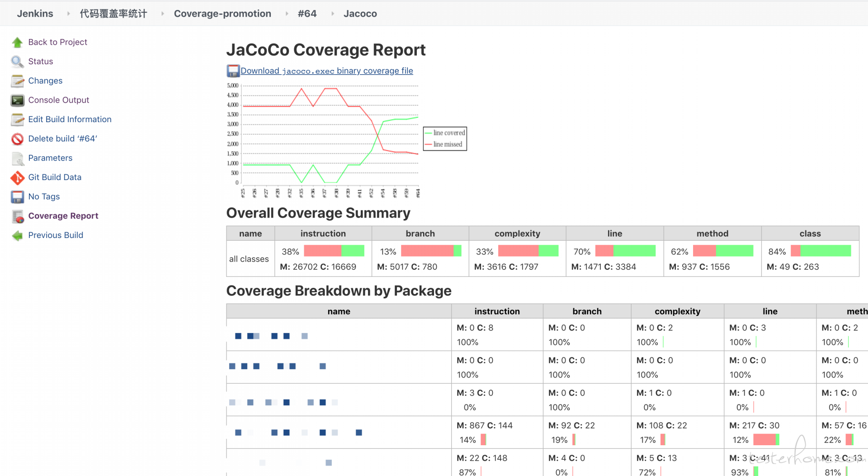Open Edit Build Information link

70,119
